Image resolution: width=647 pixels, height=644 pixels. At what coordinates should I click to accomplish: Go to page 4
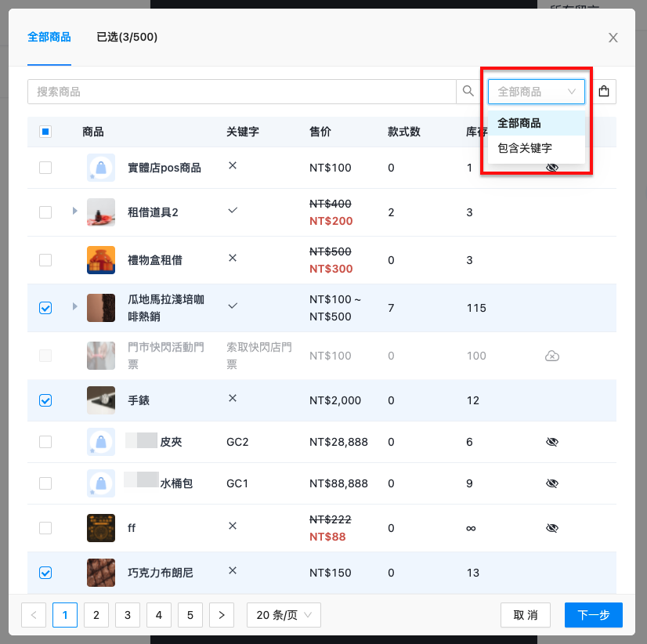click(159, 615)
